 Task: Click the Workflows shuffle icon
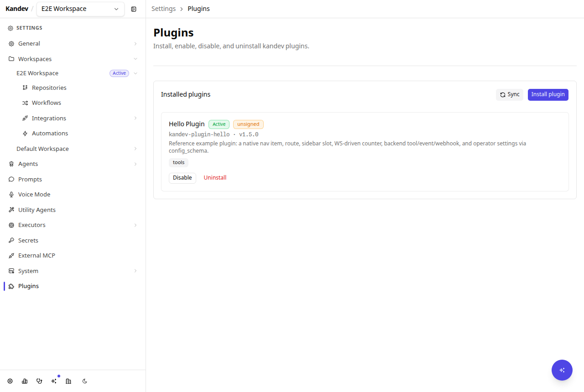pos(25,103)
